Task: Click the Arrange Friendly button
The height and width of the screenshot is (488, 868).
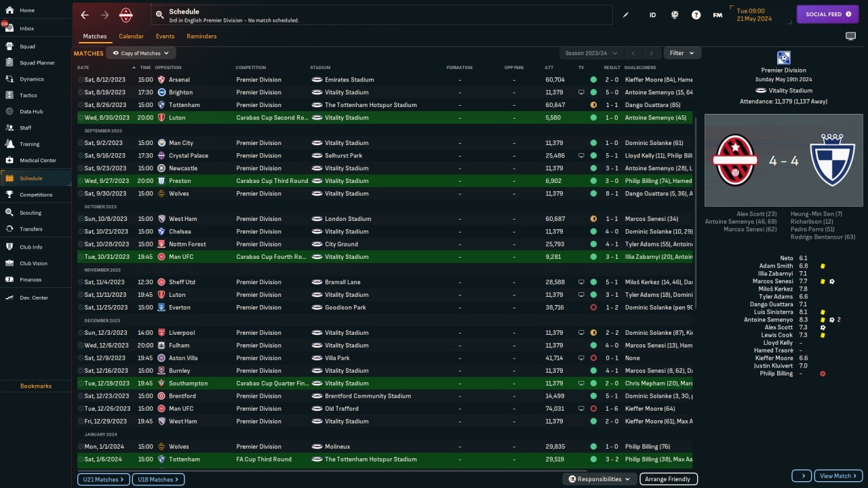Action: (668, 479)
